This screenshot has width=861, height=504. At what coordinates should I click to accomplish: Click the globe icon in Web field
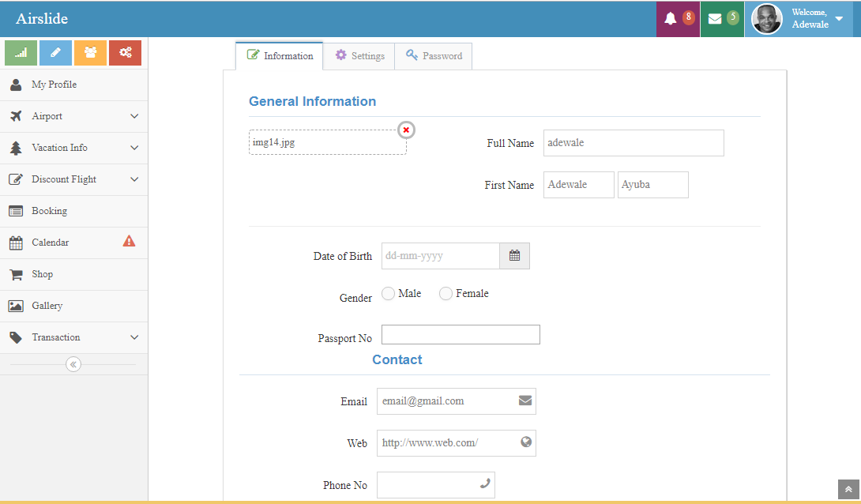click(526, 442)
